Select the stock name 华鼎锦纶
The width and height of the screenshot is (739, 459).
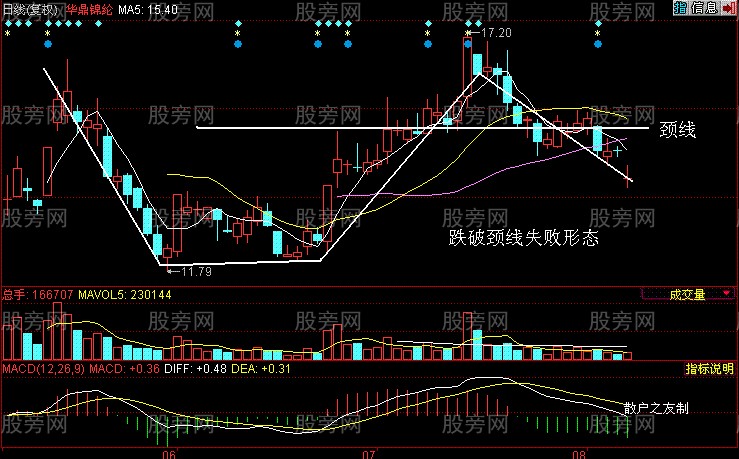coord(89,9)
